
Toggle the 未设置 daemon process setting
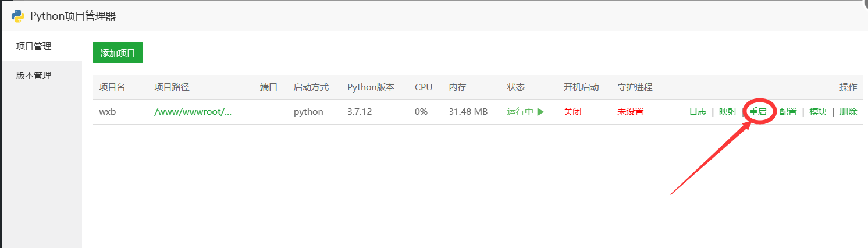631,112
